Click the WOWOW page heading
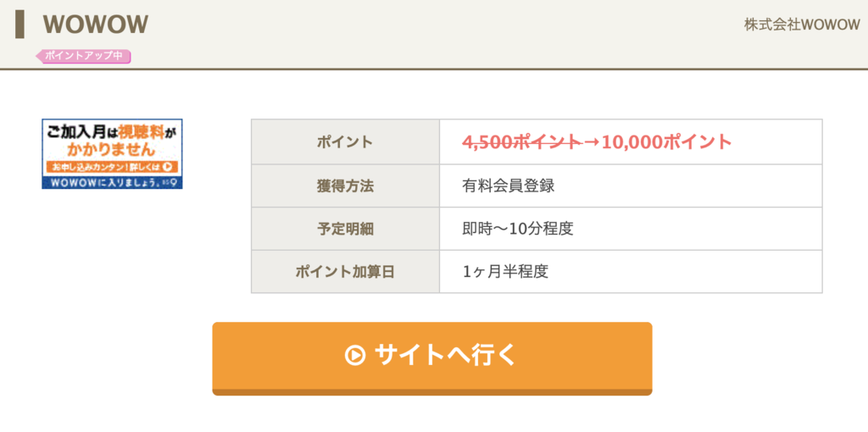This screenshot has width=868, height=432. pos(96,25)
